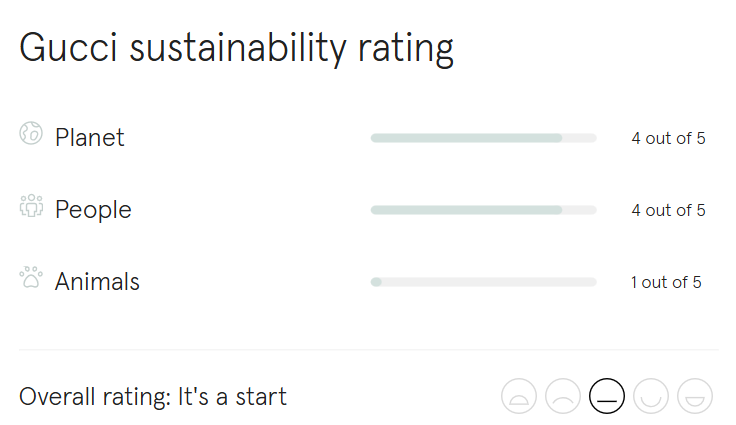Select the happiest grinning face icon
This screenshot has width=736, height=425.
click(695, 397)
